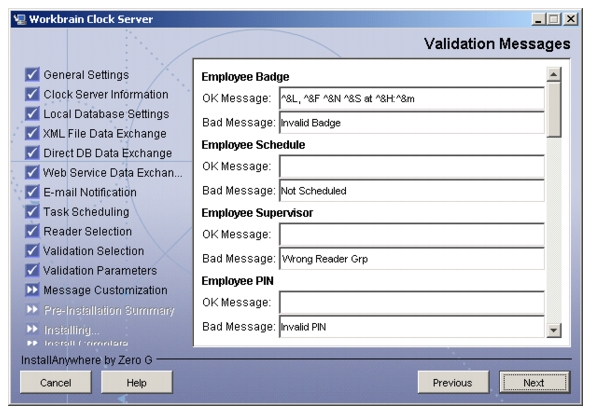The image size is (591, 415).
Task: Click the Web Service Data Exchange checkmark
Action: 32,172
